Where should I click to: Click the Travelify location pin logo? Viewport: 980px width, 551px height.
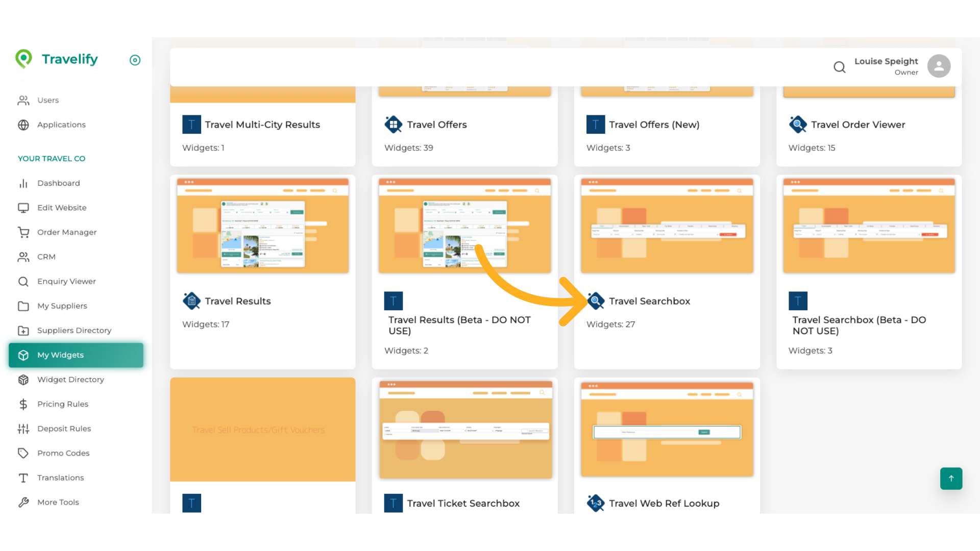(x=23, y=59)
